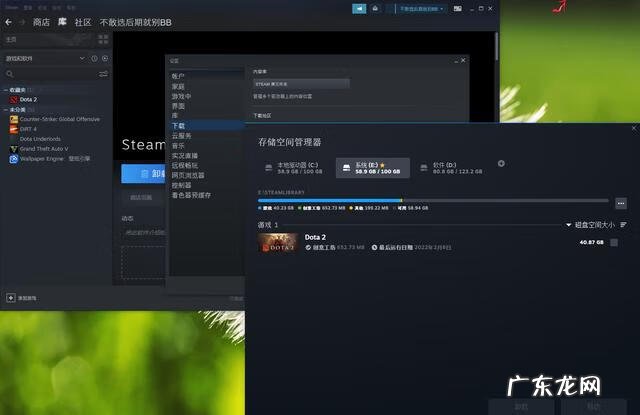Close the Settings dialog with the X
The width and height of the screenshot is (640, 415).
coord(463,60)
